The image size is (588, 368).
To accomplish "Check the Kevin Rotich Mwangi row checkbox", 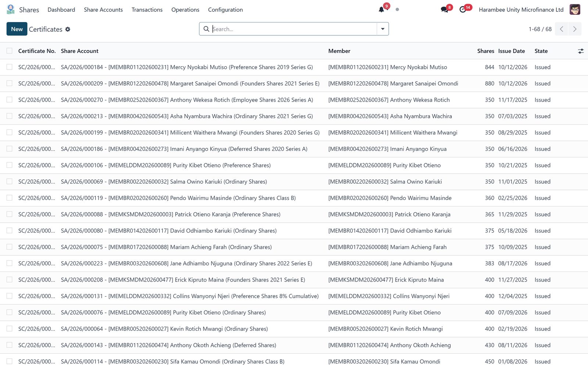I will 10,329.
